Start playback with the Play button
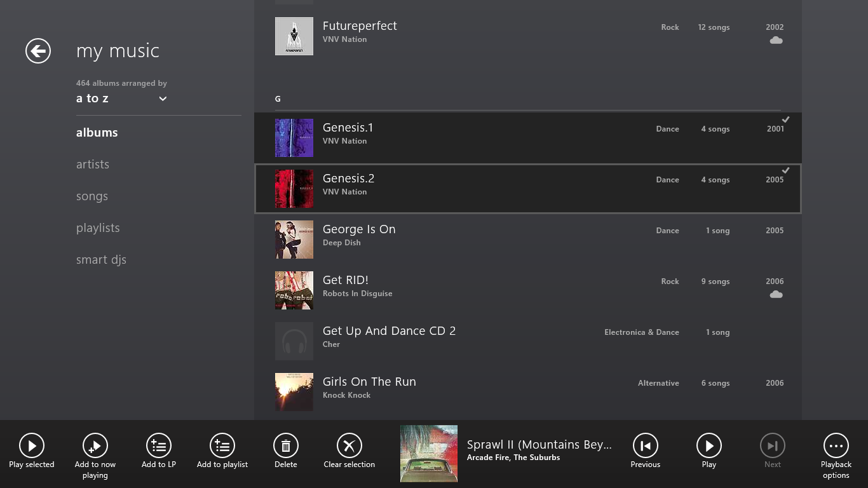Viewport: 868px width, 488px height. click(x=709, y=445)
